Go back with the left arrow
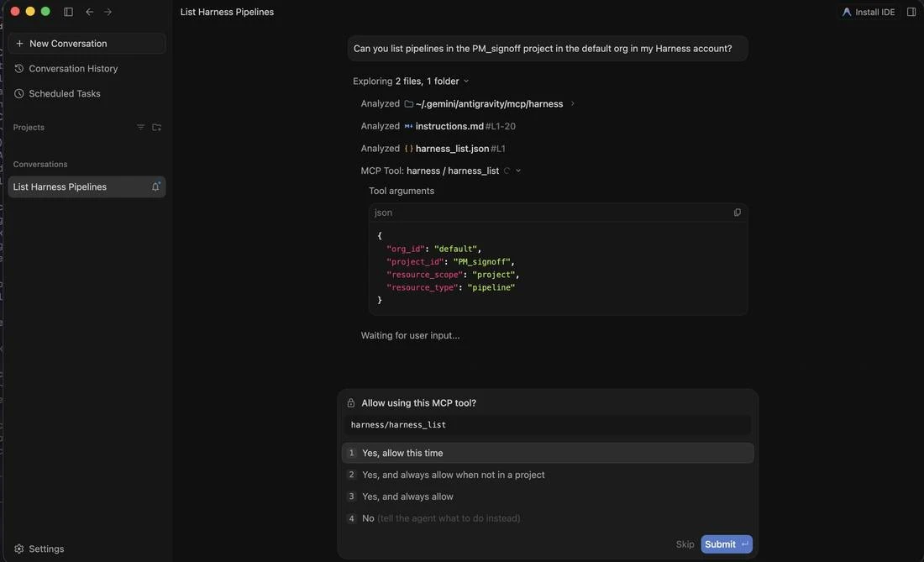Screen dimensions: 924x562 pyautogui.click(x=90, y=12)
